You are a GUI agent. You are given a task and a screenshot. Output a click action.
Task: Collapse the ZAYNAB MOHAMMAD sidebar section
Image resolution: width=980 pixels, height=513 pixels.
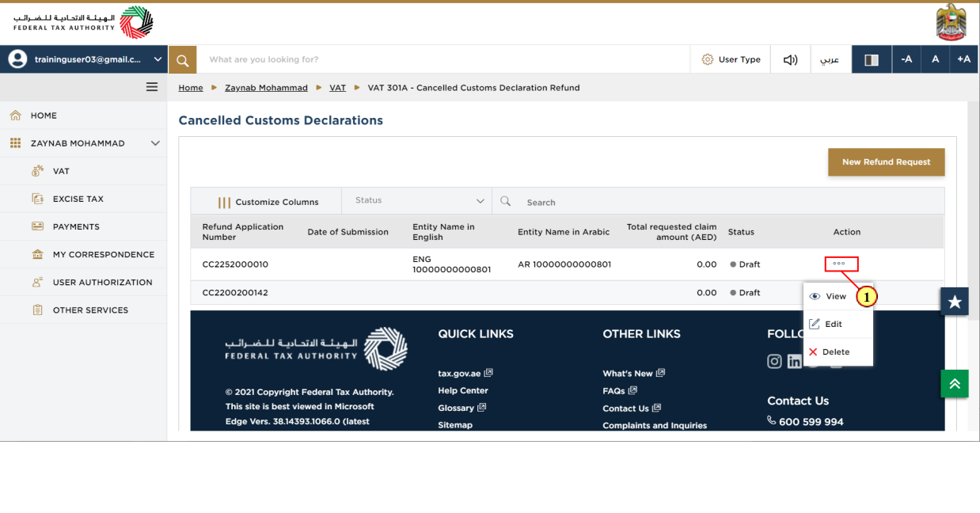point(155,143)
